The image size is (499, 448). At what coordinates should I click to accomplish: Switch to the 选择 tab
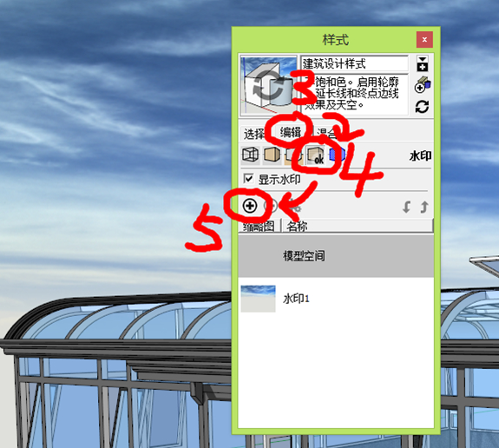[x=254, y=134]
